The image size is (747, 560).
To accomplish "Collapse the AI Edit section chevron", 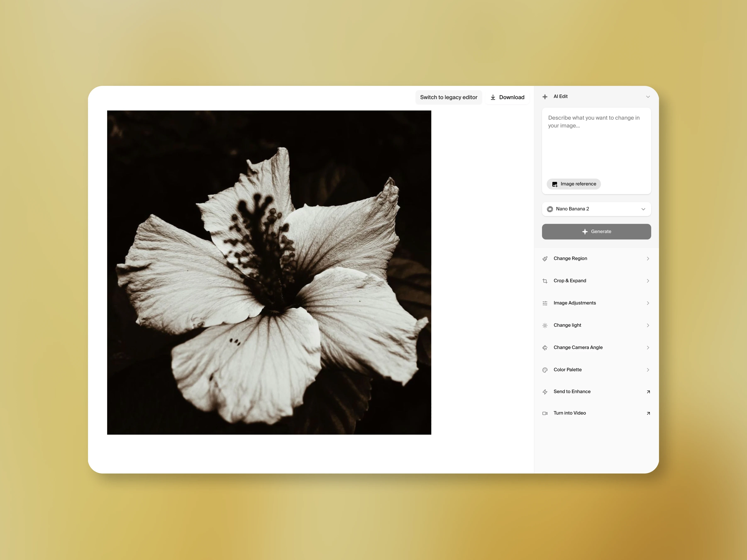I will (648, 97).
